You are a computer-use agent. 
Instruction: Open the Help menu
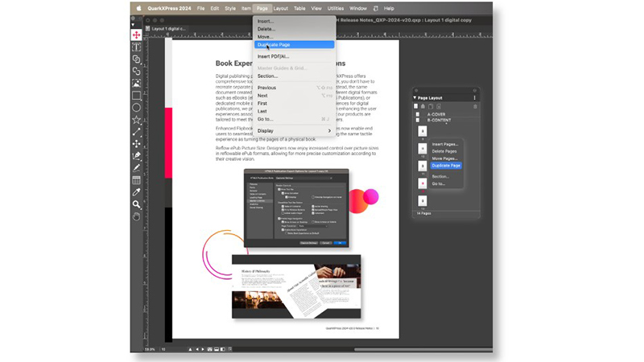[389, 8]
